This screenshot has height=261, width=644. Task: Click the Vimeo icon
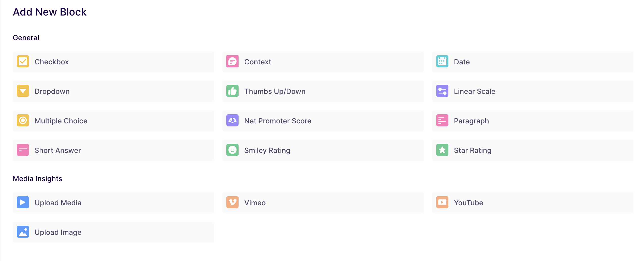pos(232,202)
